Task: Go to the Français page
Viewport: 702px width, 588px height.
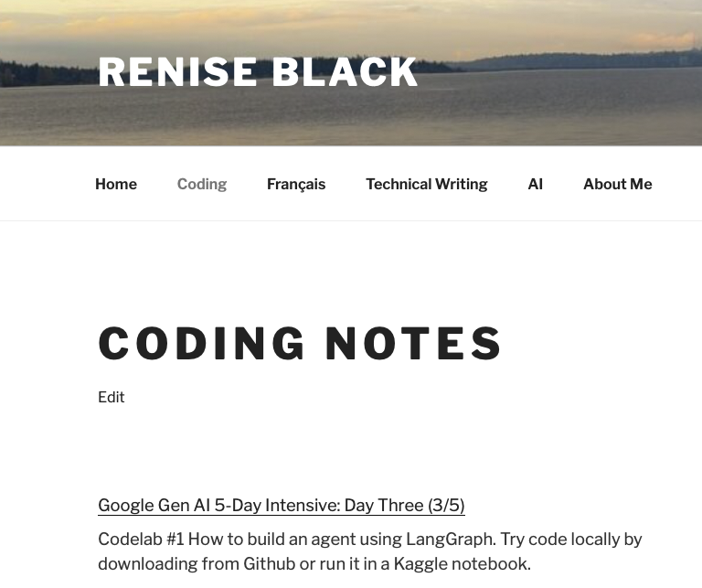Action: (x=296, y=184)
